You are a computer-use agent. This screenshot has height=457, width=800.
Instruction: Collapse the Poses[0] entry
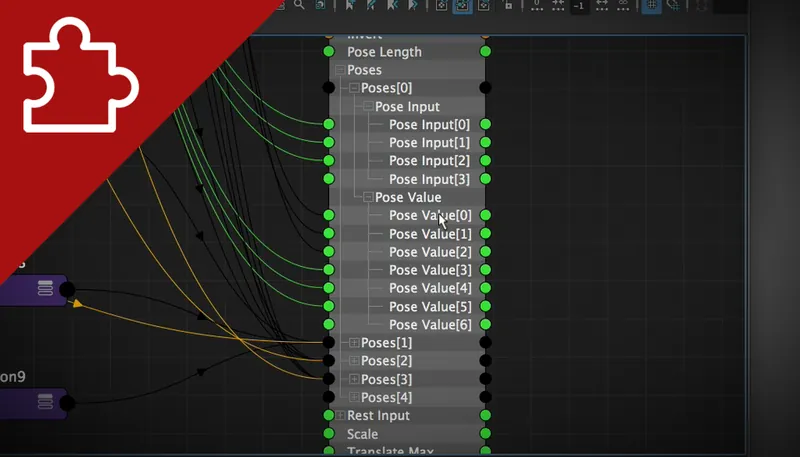click(354, 88)
